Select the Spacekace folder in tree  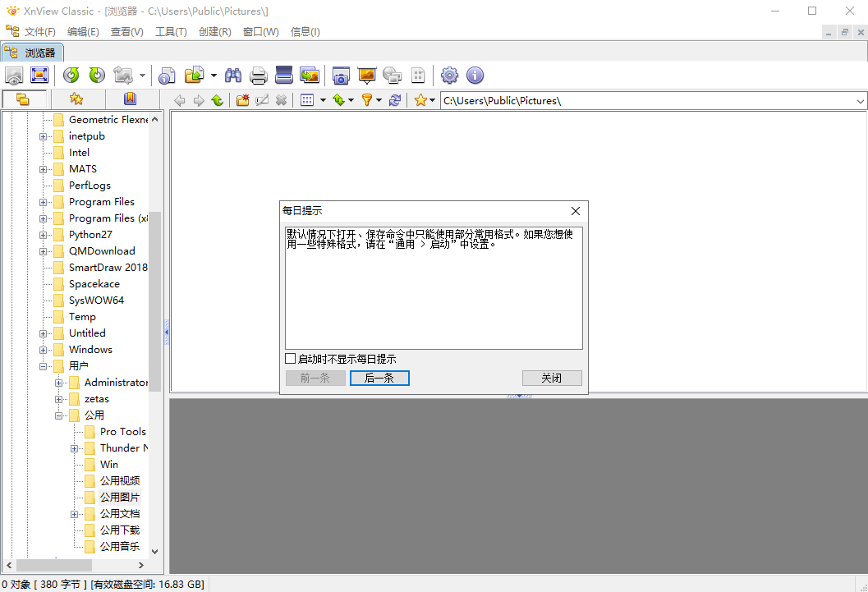(x=94, y=284)
